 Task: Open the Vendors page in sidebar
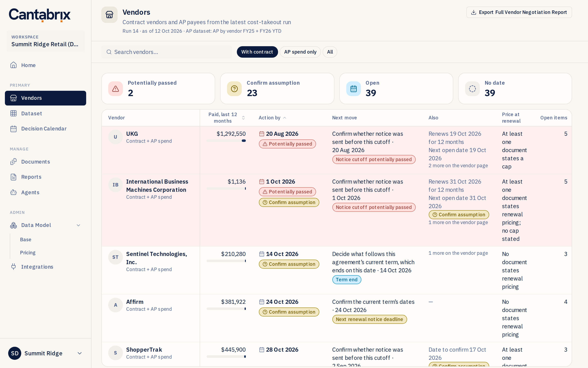pos(46,98)
